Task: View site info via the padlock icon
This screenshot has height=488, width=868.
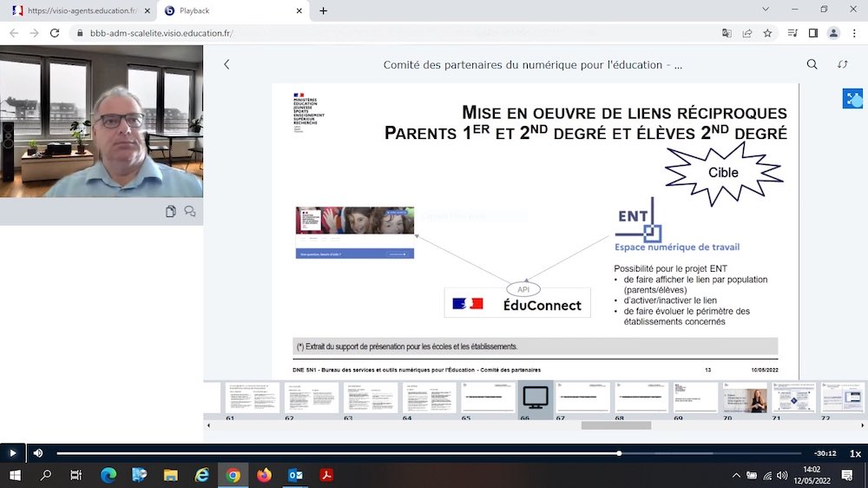Action: pos(80,33)
